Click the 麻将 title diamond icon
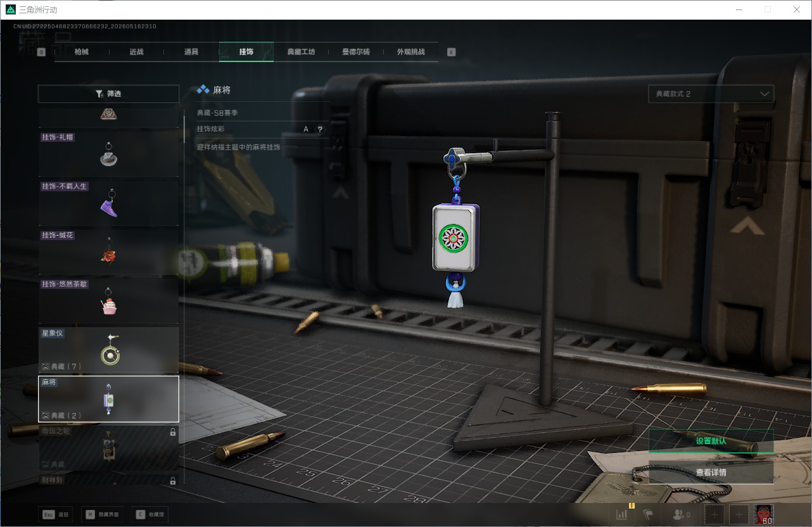The image size is (812, 527). click(x=203, y=91)
